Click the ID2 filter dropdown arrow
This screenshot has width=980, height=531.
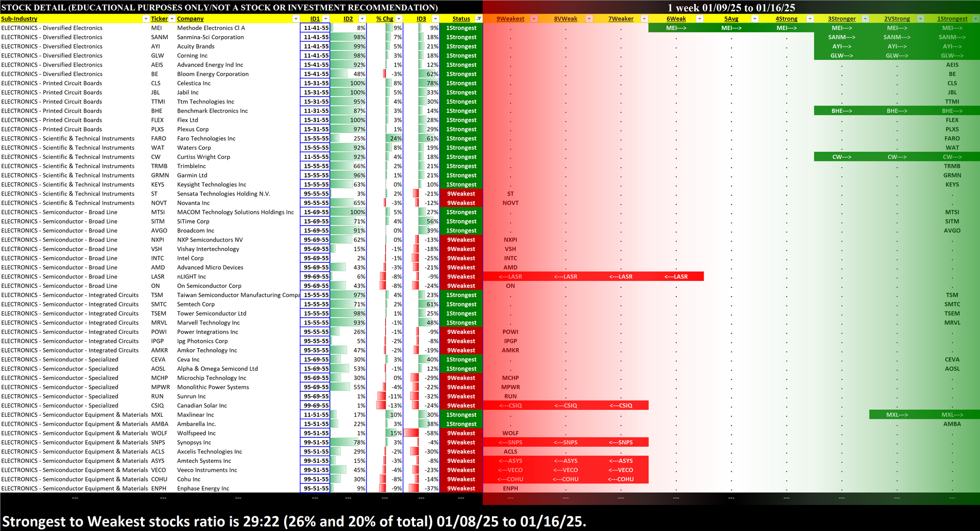point(362,19)
